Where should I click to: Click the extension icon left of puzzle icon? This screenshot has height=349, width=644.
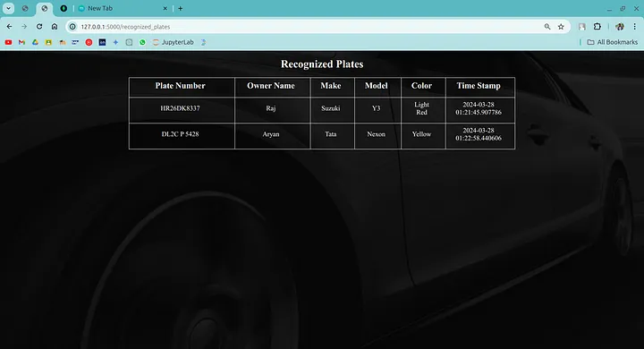coord(582,27)
